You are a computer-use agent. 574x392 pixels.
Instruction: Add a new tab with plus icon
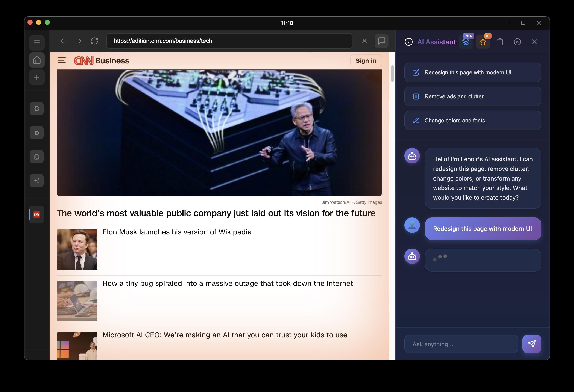(37, 77)
